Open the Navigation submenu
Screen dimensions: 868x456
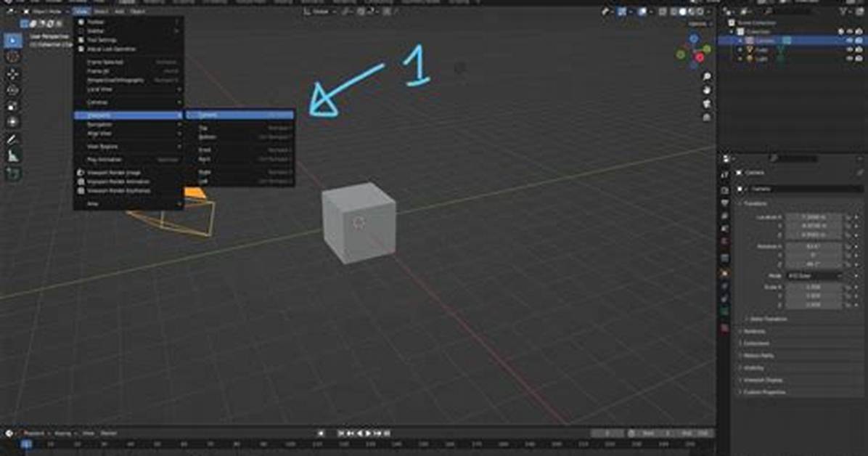tap(128, 125)
